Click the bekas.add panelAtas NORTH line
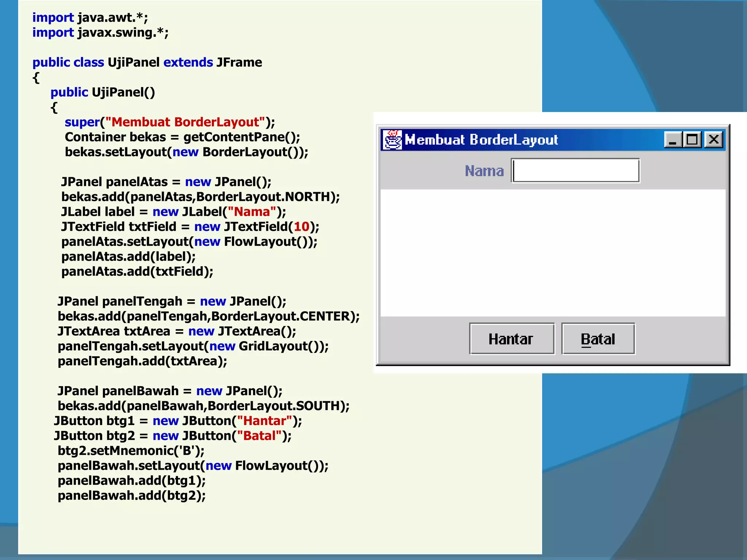Image resolution: width=747 pixels, height=560 pixels. click(201, 197)
